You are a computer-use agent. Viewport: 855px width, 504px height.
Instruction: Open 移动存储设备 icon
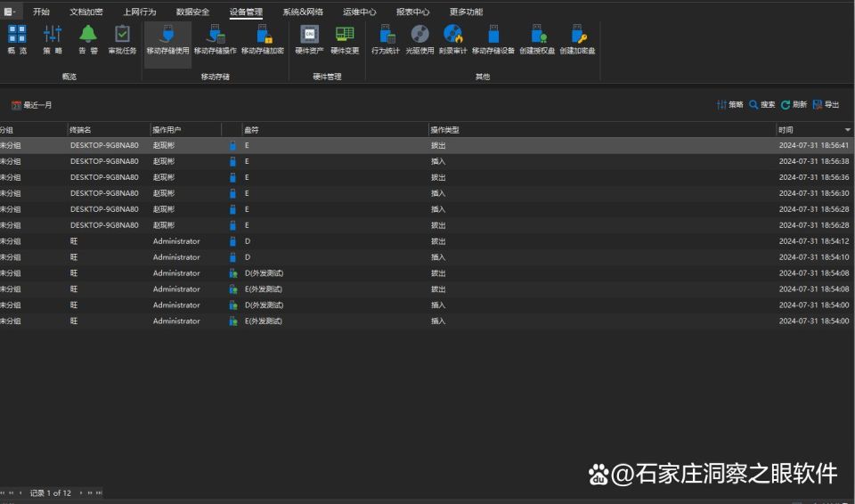[x=493, y=39]
